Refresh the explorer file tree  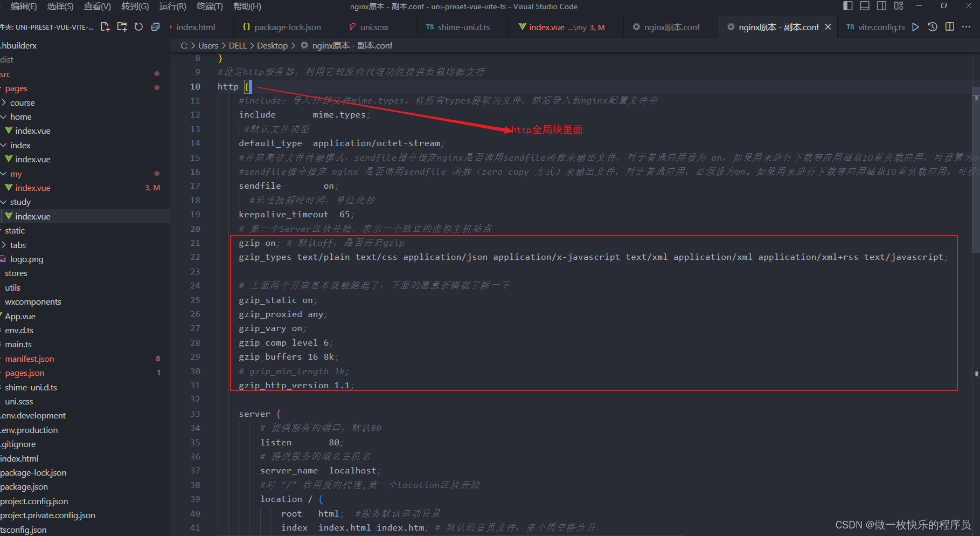pos(138,27)
